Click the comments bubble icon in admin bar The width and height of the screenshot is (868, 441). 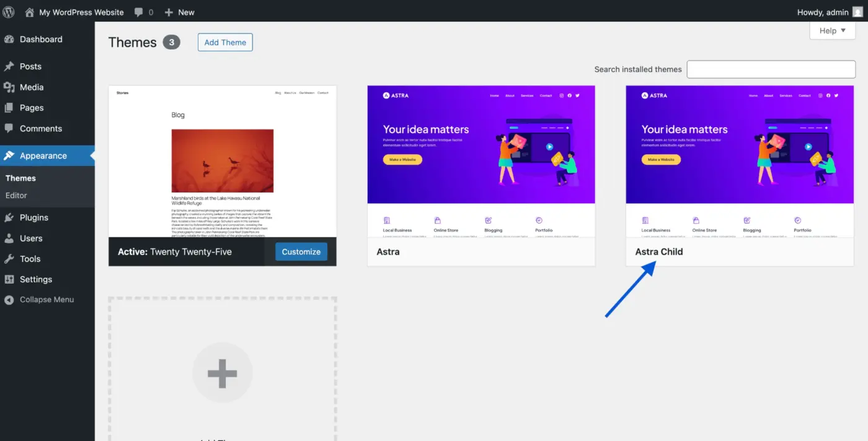pos(138,12)
